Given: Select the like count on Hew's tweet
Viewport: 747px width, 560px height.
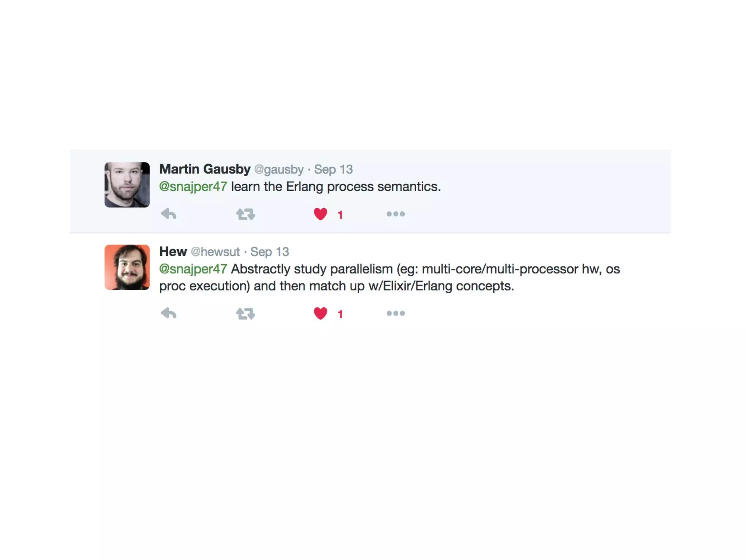Looking at the screenshot, I should point(340,314).
